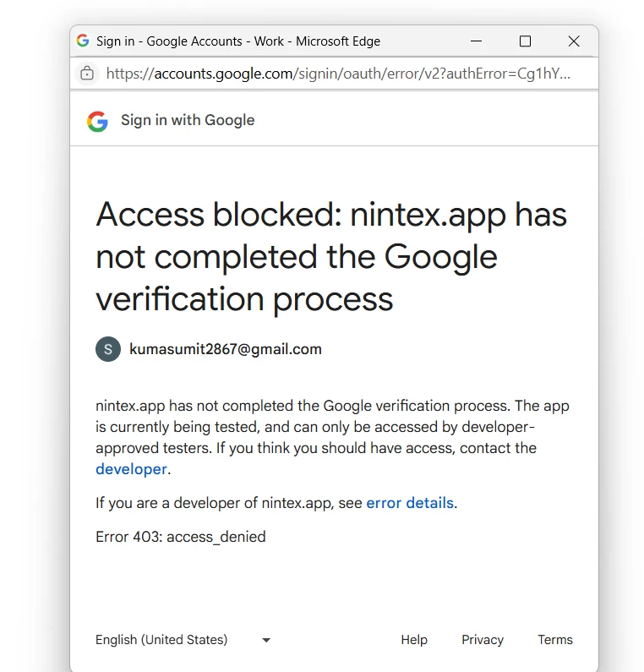Click the accounts.google.com address bar URL
This screenshot has width=644, height=672.
(x=338, y=74)
